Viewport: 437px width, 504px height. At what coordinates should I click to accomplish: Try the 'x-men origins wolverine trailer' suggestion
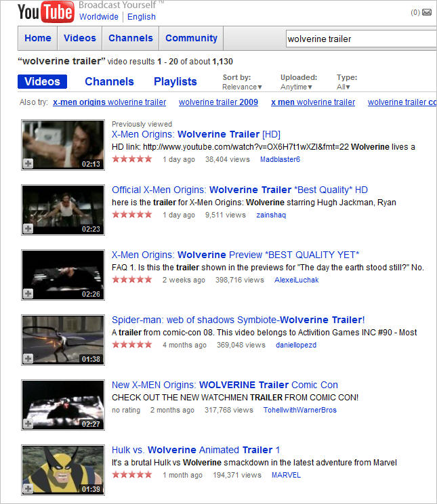point(109,102)
